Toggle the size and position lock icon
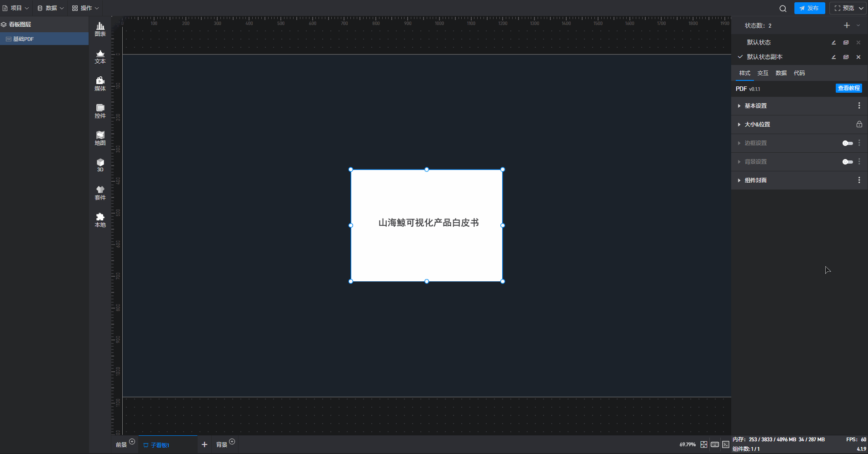Screen dimensions: 868x454 point(859,124)
